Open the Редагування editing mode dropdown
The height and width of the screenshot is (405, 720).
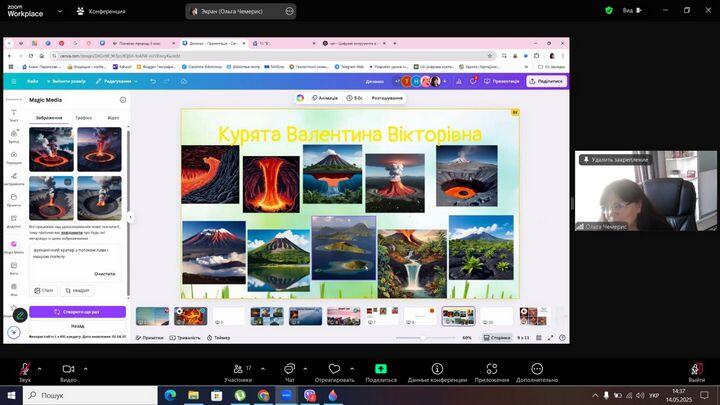click(x=117, y=81)
